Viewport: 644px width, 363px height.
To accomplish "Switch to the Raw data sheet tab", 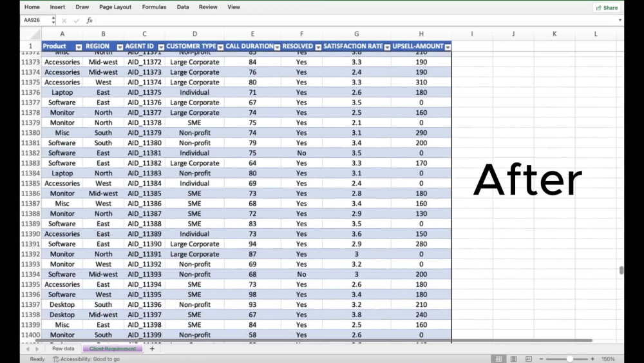I will (x=63, y=349).
